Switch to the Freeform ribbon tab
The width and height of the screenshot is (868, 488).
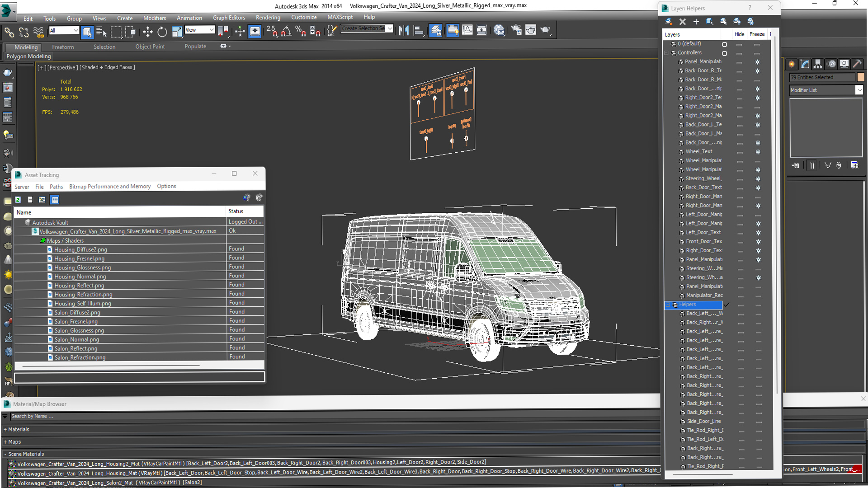pyautogui.click(x=63, y=47)
